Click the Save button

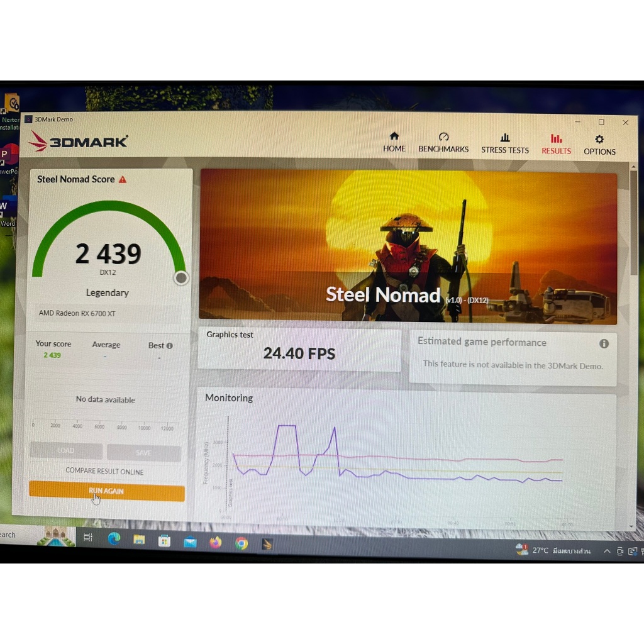[x=143, y=453]
